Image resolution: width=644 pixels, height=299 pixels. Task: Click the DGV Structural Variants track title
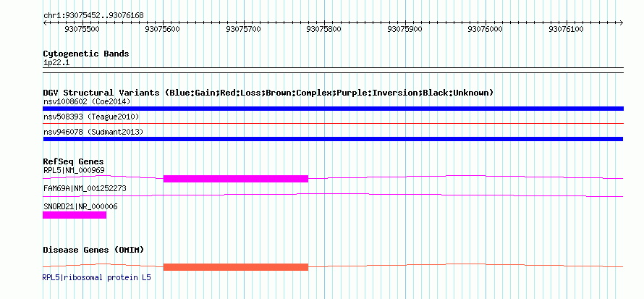(x=268, y=93)
